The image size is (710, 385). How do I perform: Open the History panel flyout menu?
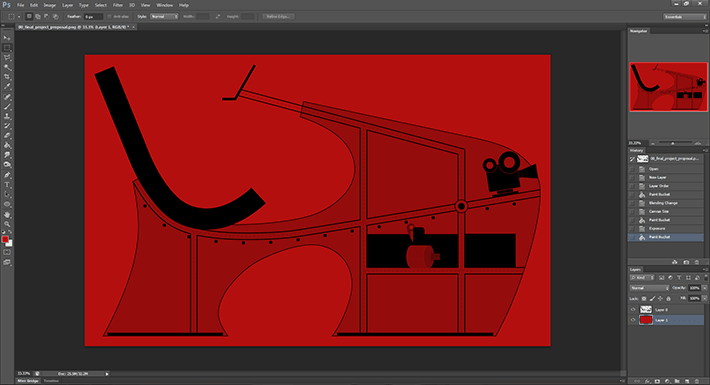[705, 150]
